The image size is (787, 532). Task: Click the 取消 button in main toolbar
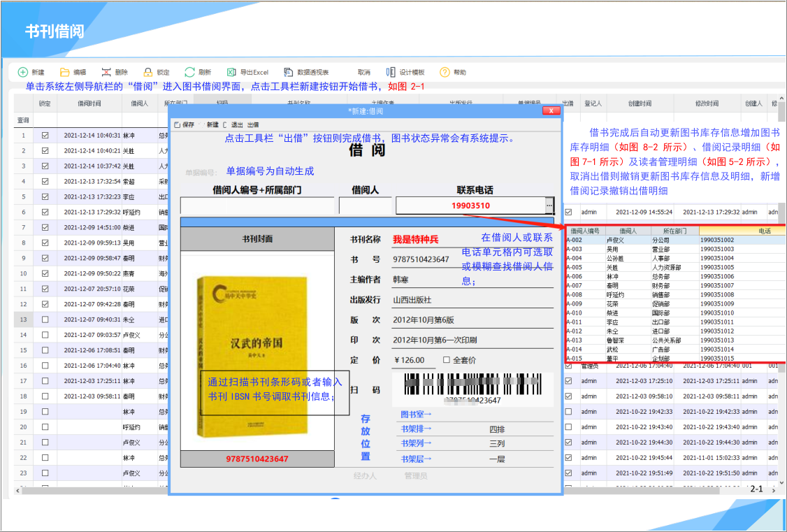click(363, 72)
